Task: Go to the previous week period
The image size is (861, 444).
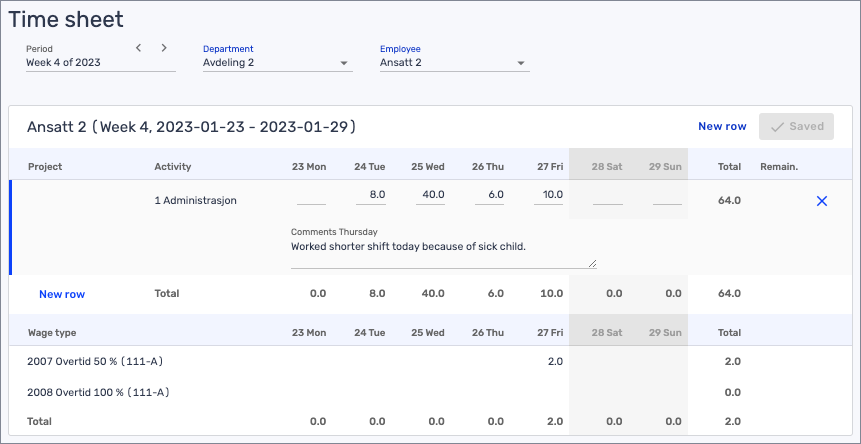Action: 139,48
